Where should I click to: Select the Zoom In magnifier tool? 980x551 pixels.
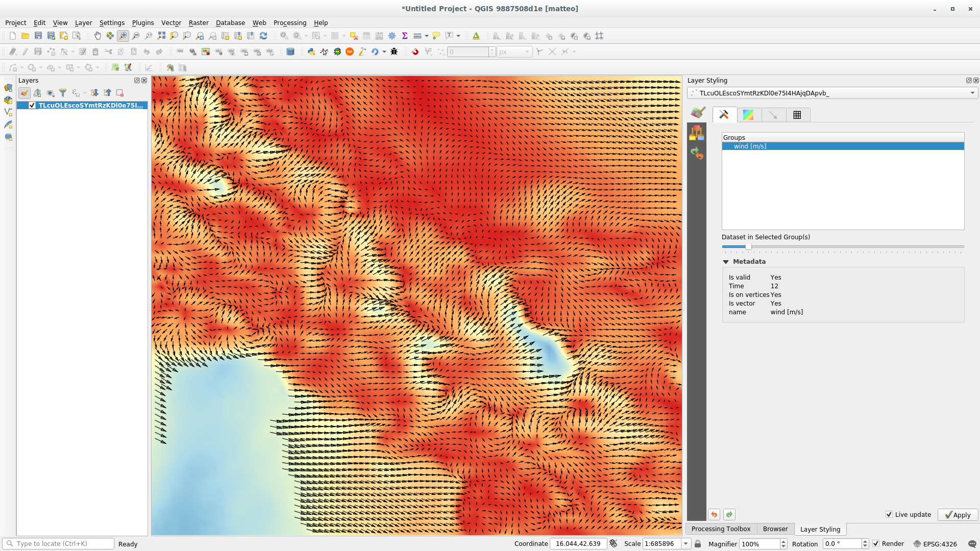123,36
